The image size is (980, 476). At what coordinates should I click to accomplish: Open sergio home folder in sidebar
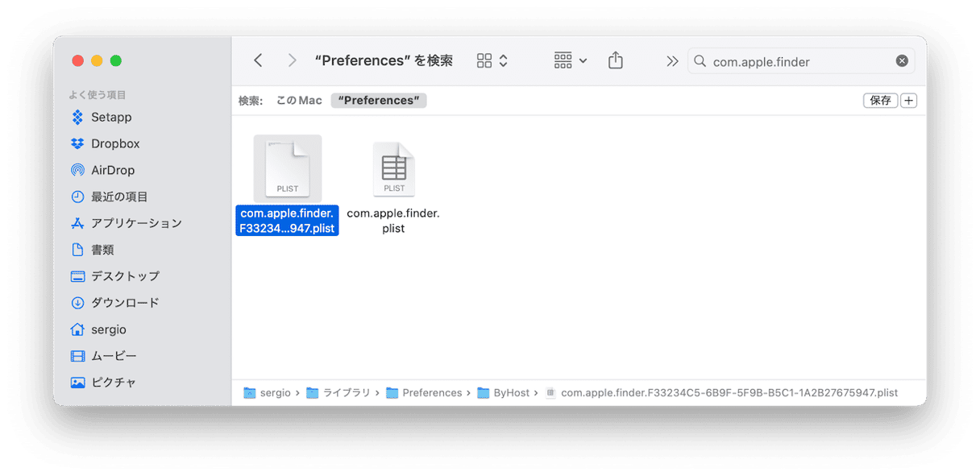coord(109,329)
